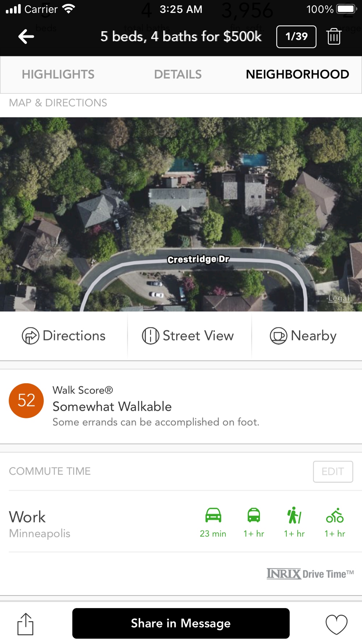Open Directions to the property

coord(64,336)
